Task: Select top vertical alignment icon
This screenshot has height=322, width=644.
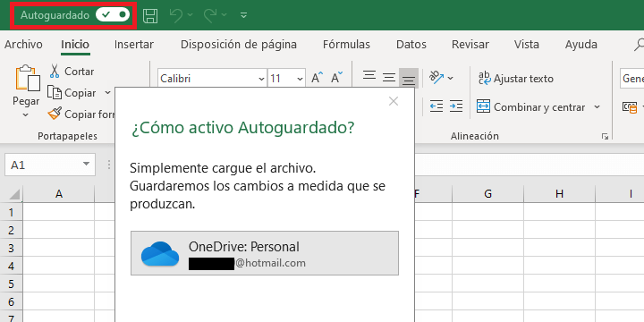Action: tap(369, 76)
